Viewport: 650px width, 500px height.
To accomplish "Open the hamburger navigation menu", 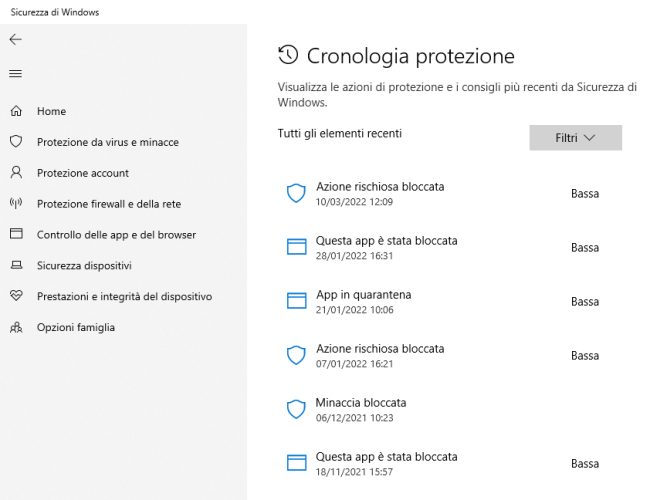I will pos(15,73).
